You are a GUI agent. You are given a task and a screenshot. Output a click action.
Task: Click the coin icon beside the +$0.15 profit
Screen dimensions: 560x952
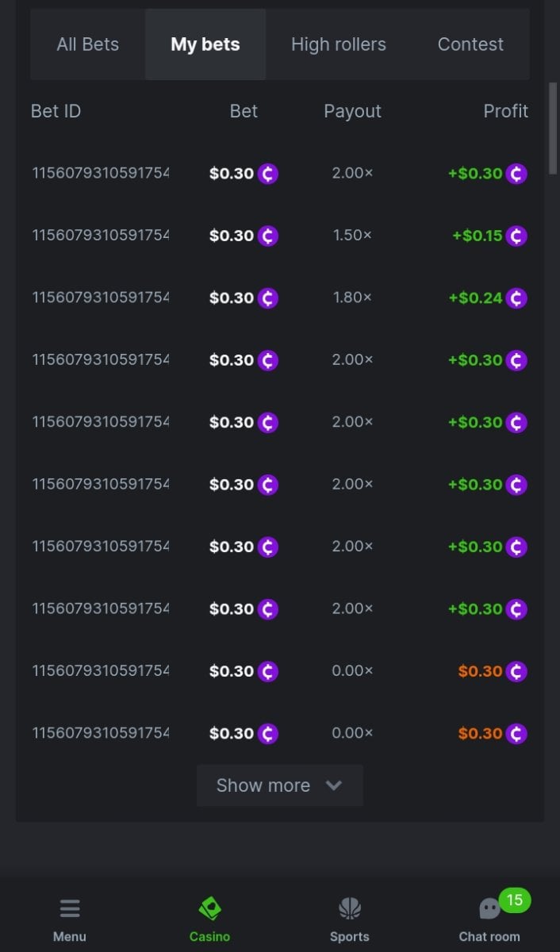point(516,236)
